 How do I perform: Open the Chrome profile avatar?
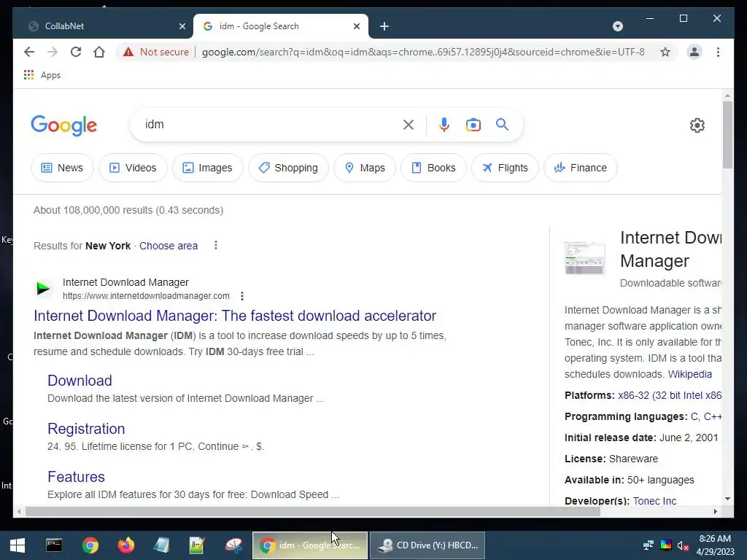tap(694, 52)
